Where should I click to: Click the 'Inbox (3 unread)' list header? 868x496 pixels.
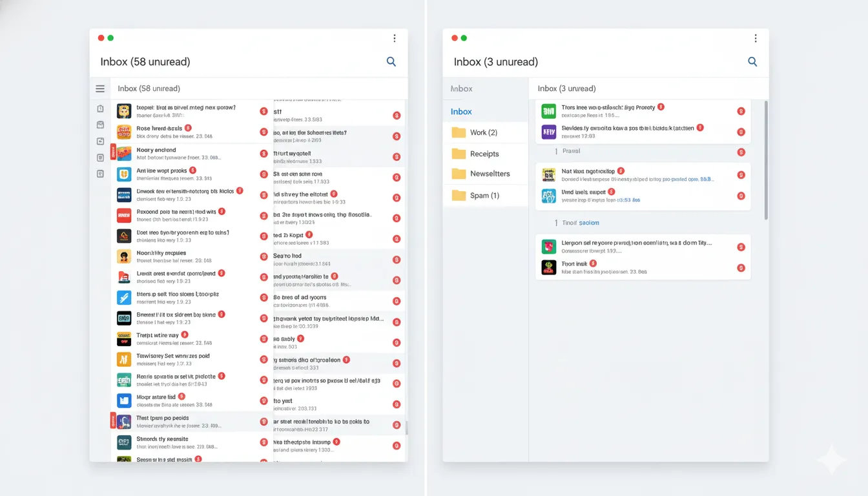566,88
